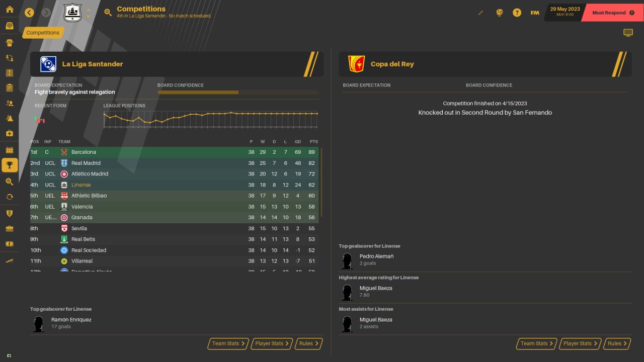Image resolution: width=644 pixels, height=362 pixels.
Task: Open the Medical Centre icon
Action: tap(9, 133)
